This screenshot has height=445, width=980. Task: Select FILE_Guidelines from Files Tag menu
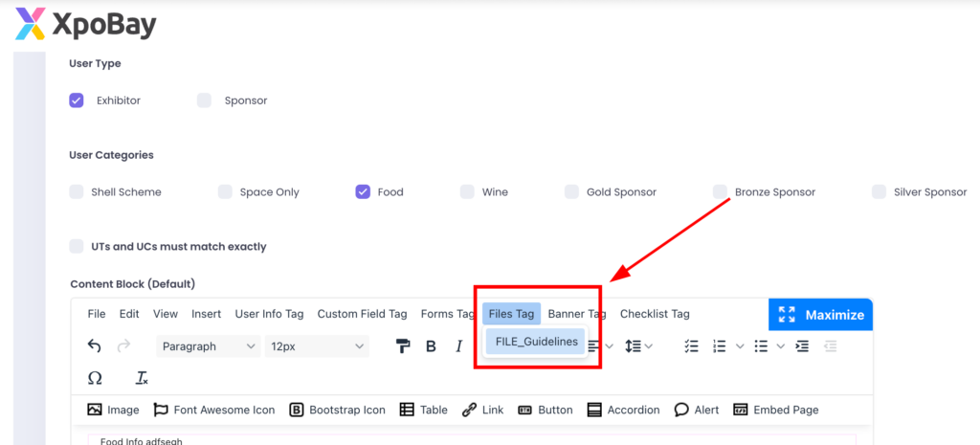tap(536, 342)
